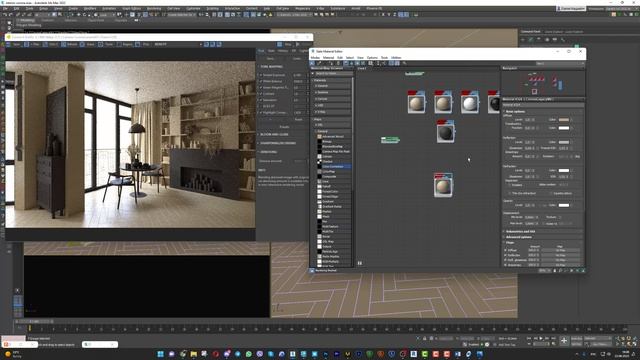Viewport: 640px width, 360px height.
Task: Toggle the Refl. glossiness map checkbox
Action: [505, 260]
